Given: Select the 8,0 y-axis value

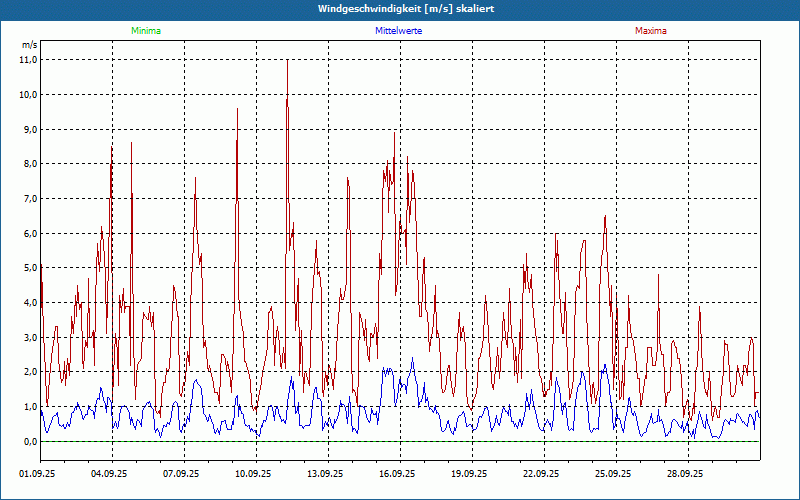Looking at the screenshot, I should (32, 164).
